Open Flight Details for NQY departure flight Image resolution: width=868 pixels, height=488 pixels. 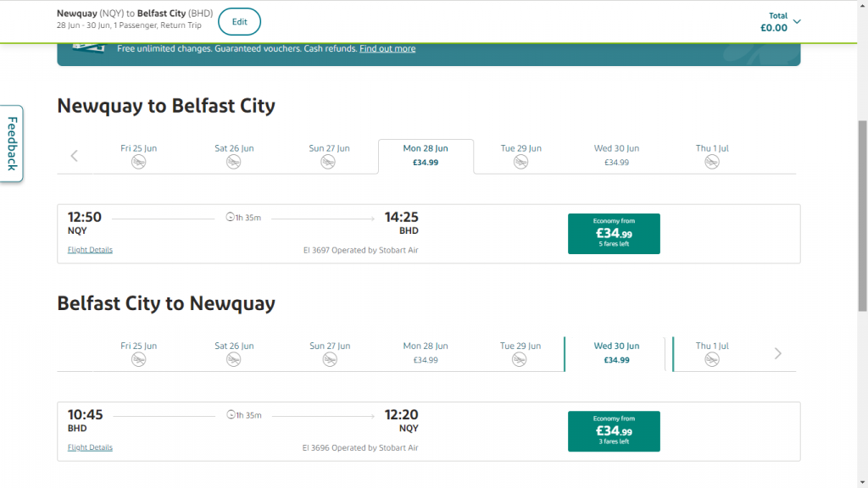90,250
